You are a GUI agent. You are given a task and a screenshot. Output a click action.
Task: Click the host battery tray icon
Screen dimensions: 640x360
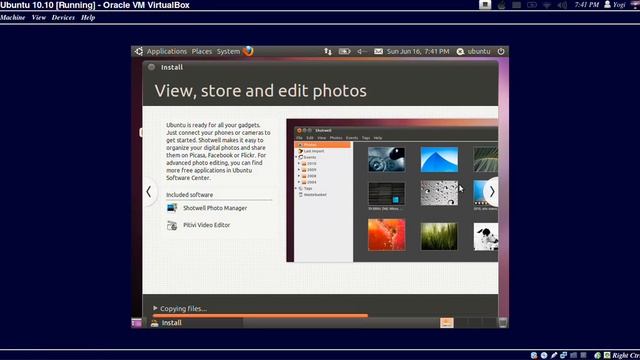pos(531,5)
